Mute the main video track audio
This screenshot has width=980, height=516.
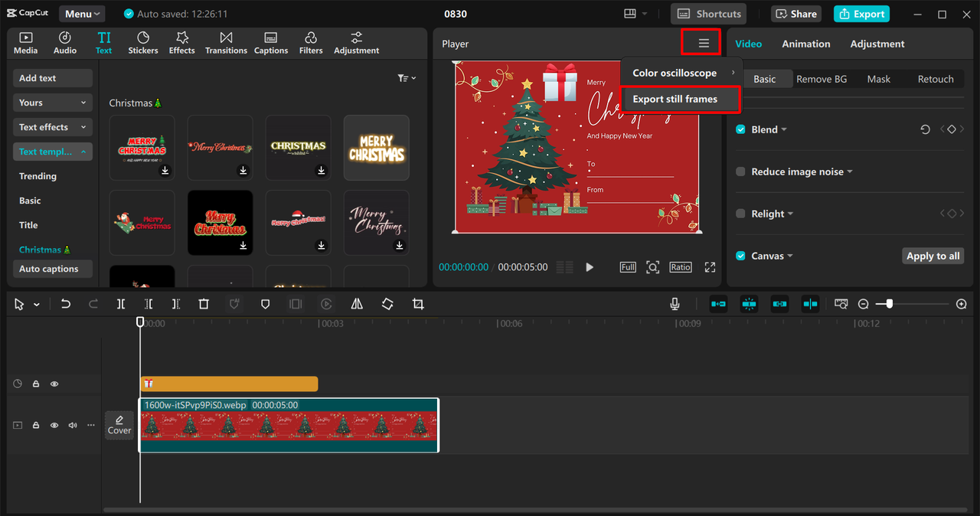[73, 425]
